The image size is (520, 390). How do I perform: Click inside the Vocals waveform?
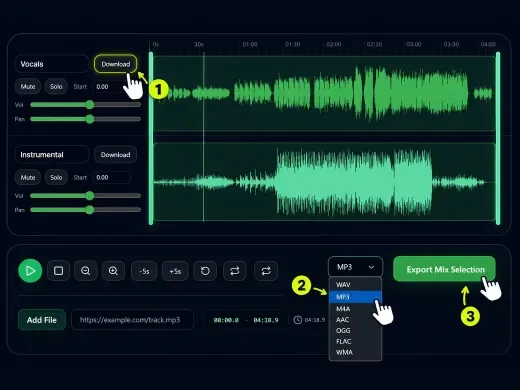tap(324, 93)
